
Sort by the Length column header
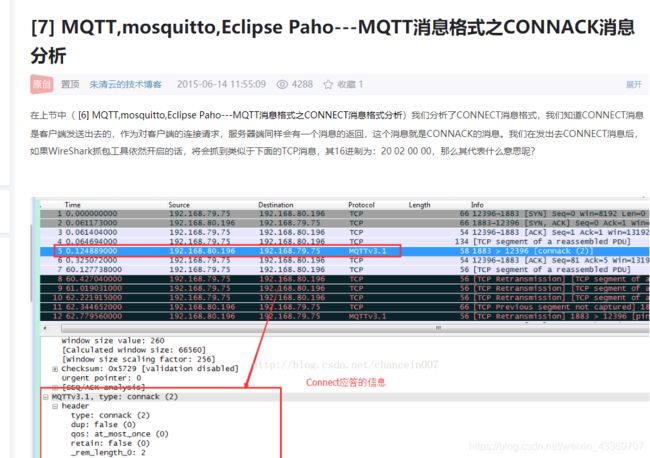point(420,205)
